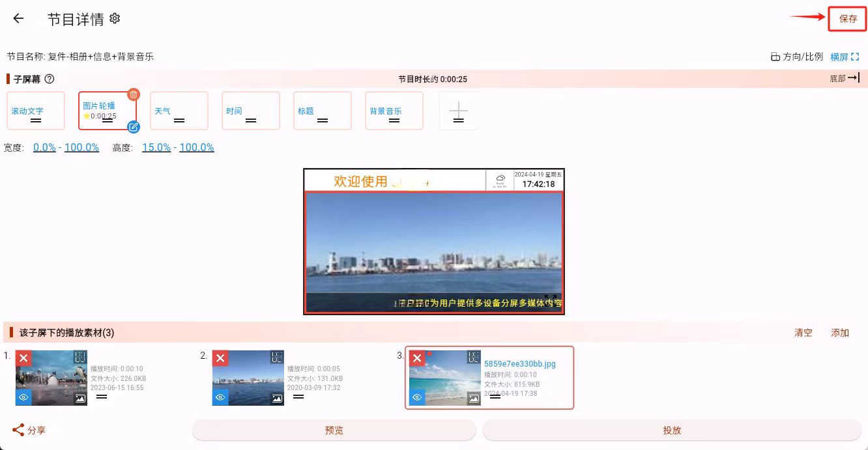Click the back arrow icon
The height and width of the screenshot is (450, 868).
18,19
